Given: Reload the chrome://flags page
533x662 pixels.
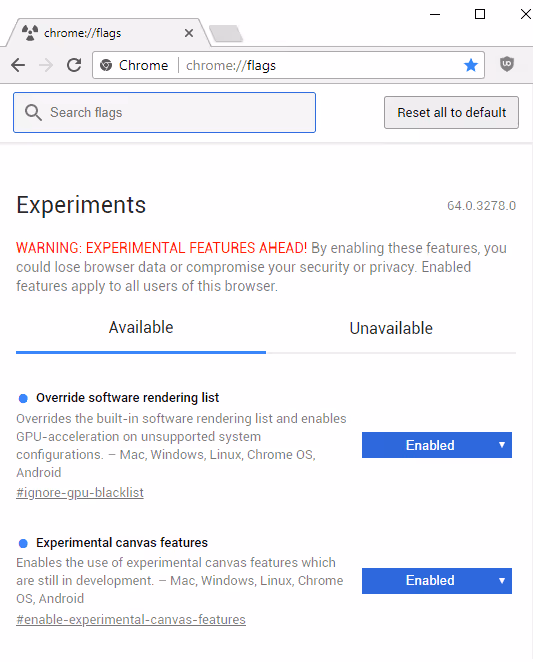Looking at the screenshot, I should point(74,65).
